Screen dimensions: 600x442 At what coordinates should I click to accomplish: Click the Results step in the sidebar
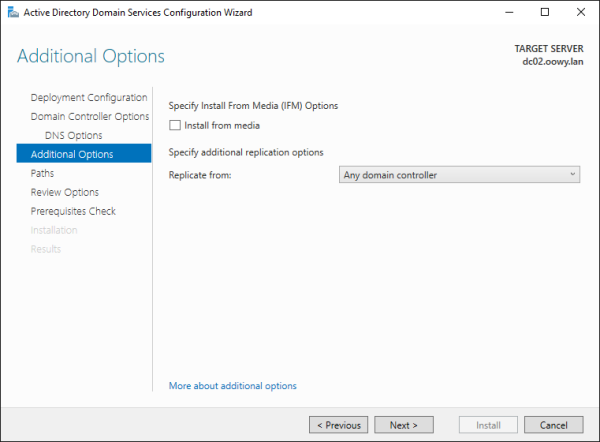point(46,249)
